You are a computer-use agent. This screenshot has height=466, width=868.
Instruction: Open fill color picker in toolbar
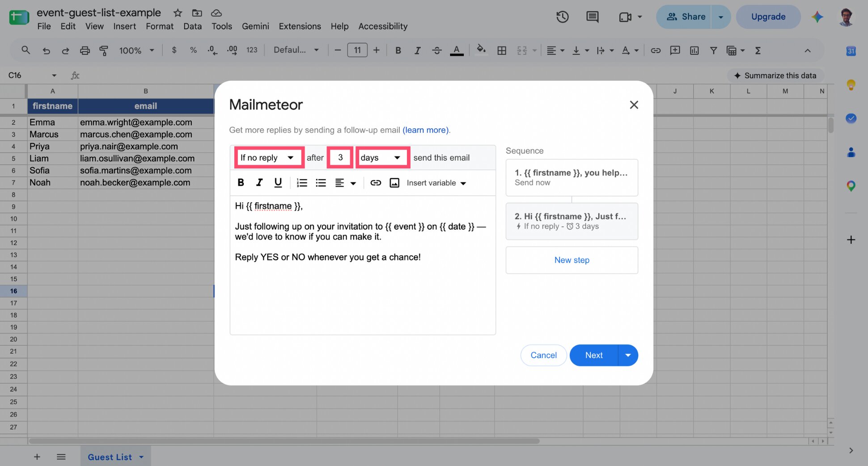click(481, 50)
